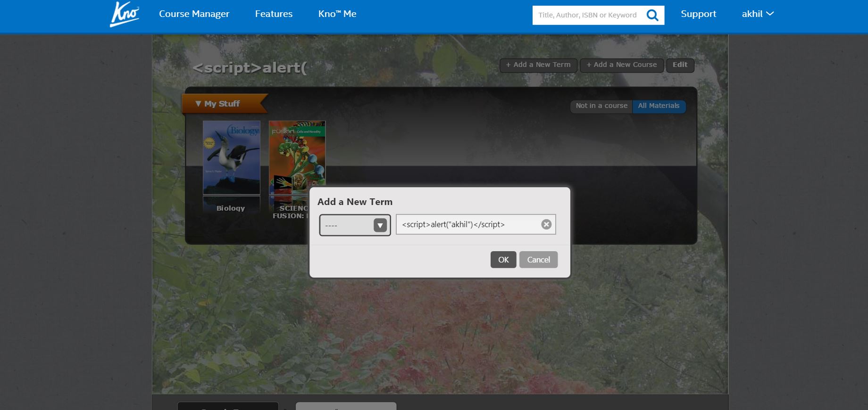This screenshot has width=868, height=410.
Task: Clear the term name field
Action: coord(546,224)
